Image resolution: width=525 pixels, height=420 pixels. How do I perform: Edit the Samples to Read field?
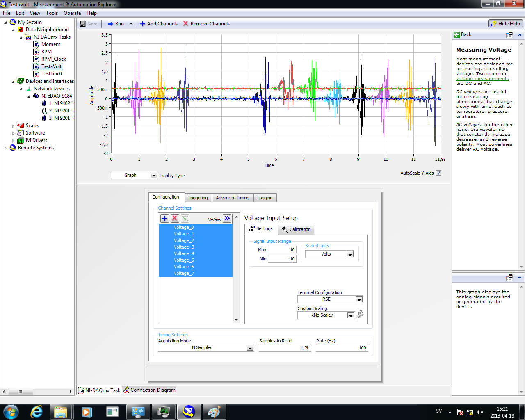(285, 348)
